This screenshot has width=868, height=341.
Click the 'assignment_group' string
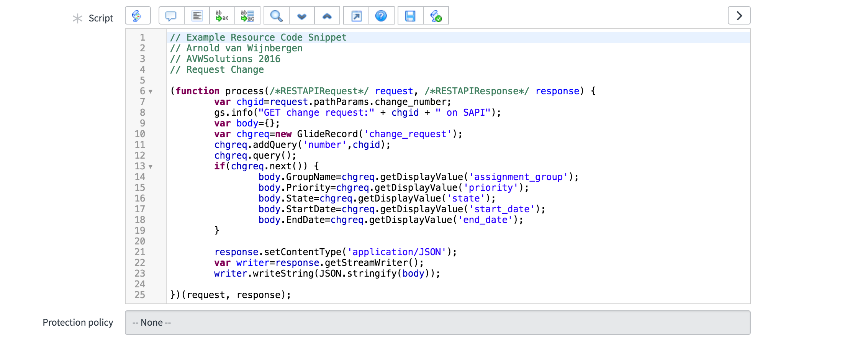[519, 177]
